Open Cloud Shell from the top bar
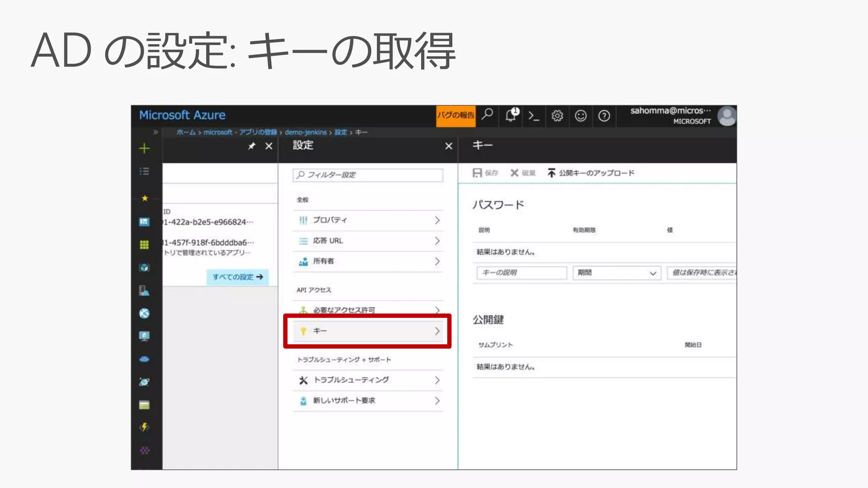868x488 pixels. [534, 116]
